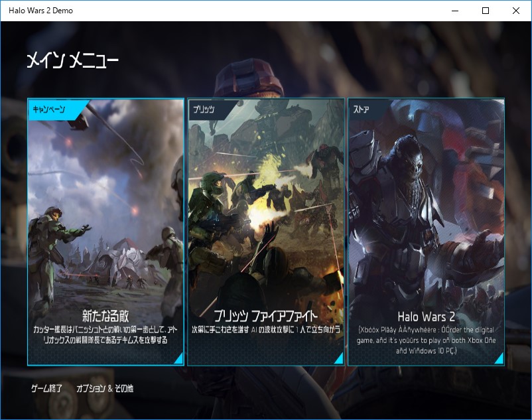This screenshot has width=532, height=420.
Task: Click the Halo Wars 2 Demo title bar text
Action: pyautogui.click(x=41, y=10)
